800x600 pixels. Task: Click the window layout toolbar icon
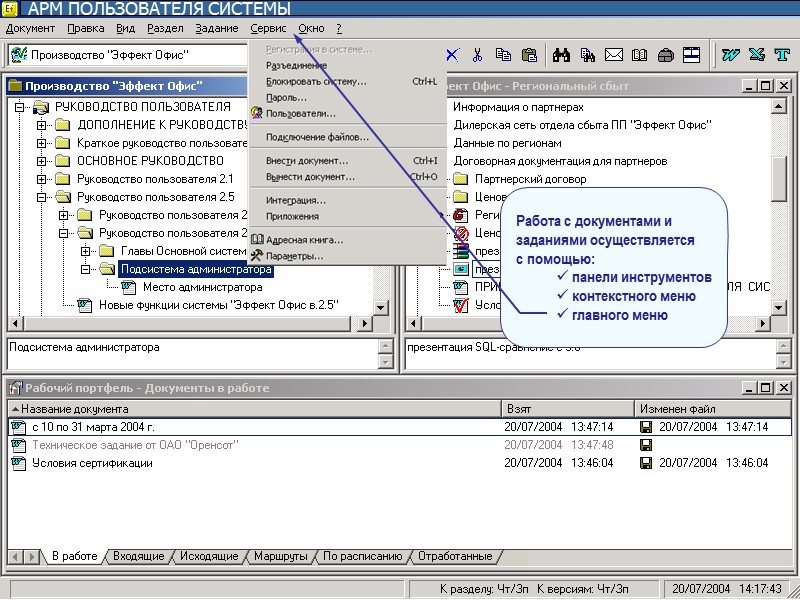[x=691, y=55]
